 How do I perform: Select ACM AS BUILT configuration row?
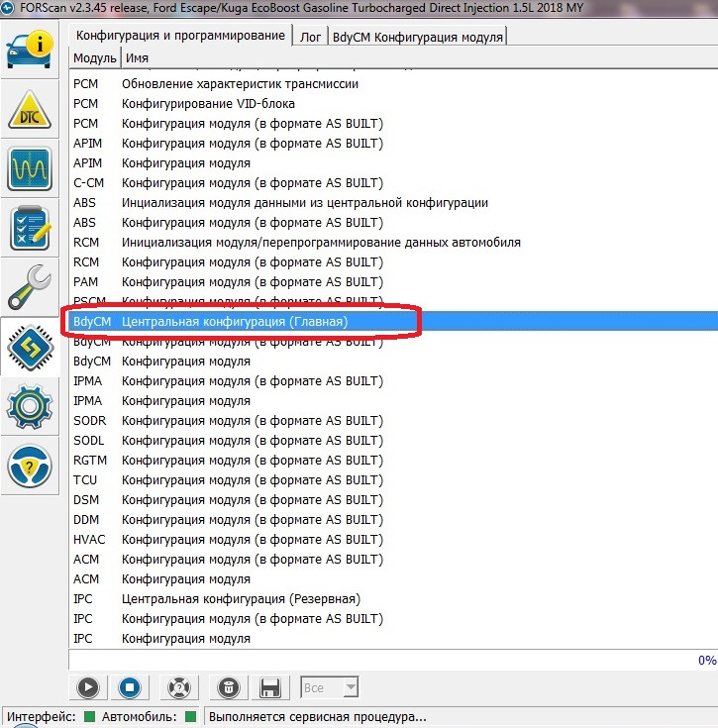(x=393, y=560)
